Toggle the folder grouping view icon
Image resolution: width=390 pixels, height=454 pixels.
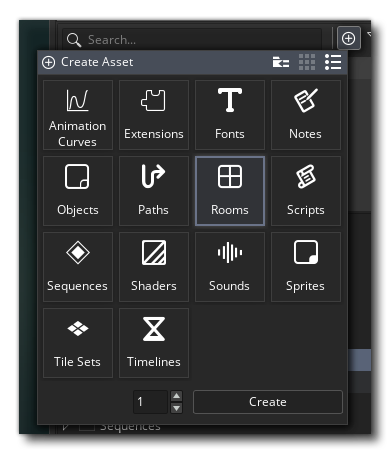pos(281,62)
